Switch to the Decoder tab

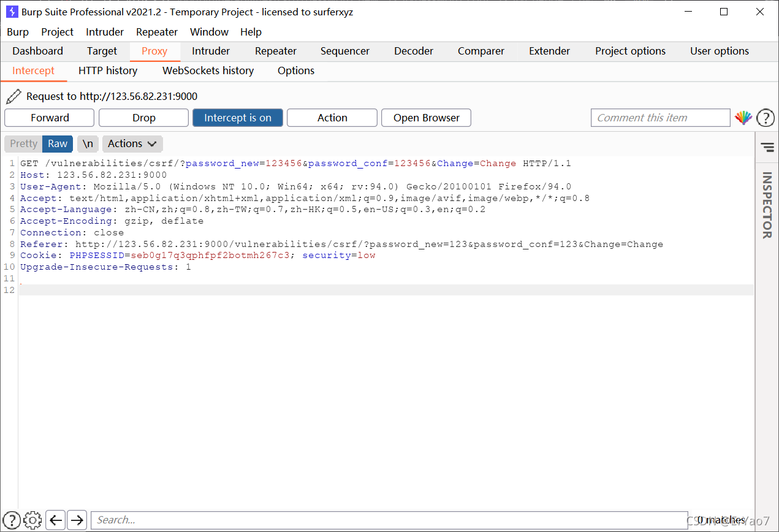point(414,51)
